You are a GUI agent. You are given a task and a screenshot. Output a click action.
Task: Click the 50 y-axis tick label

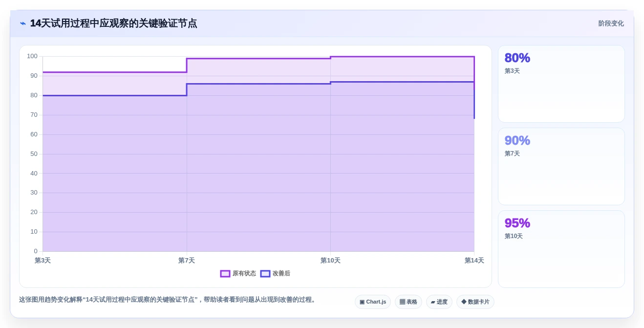[34, 154]
